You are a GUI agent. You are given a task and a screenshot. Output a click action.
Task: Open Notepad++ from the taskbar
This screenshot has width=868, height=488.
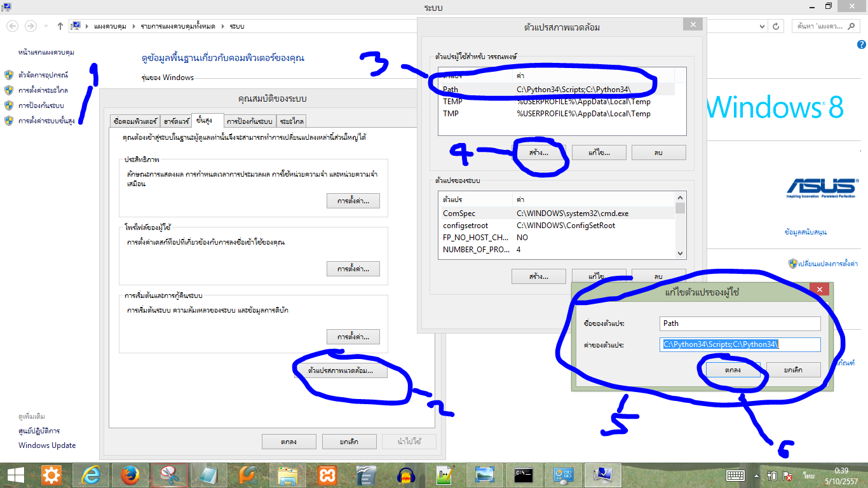coord(445,475)
